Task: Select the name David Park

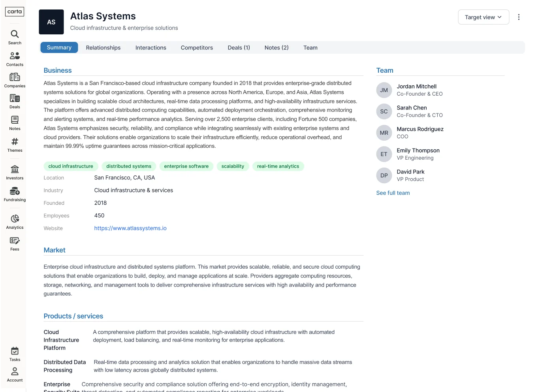Action: click(411, 171)
